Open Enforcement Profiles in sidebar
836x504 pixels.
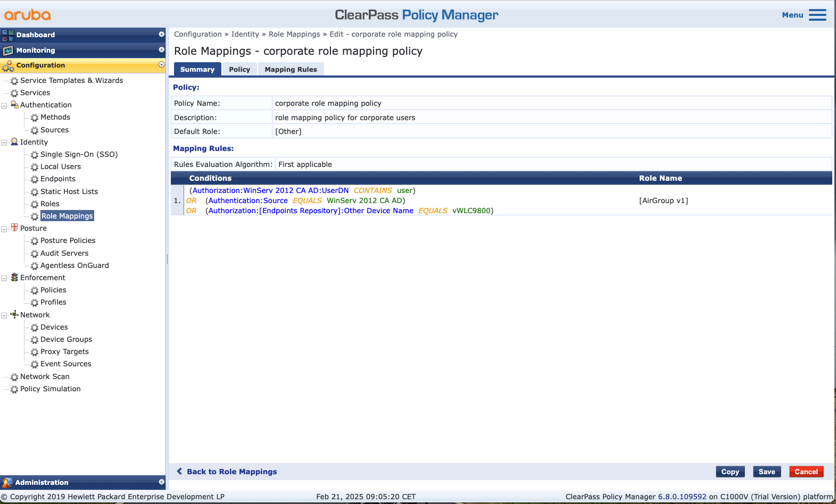(x=53, y=302)
